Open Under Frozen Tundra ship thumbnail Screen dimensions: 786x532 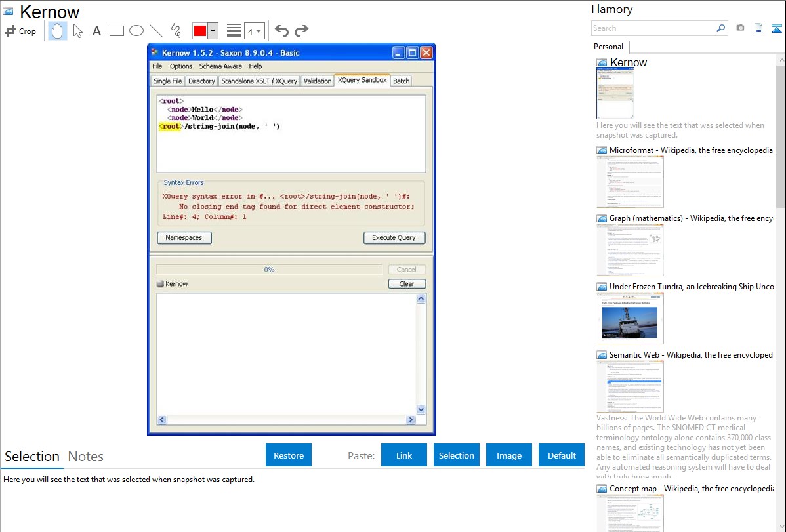pos(630,318)
